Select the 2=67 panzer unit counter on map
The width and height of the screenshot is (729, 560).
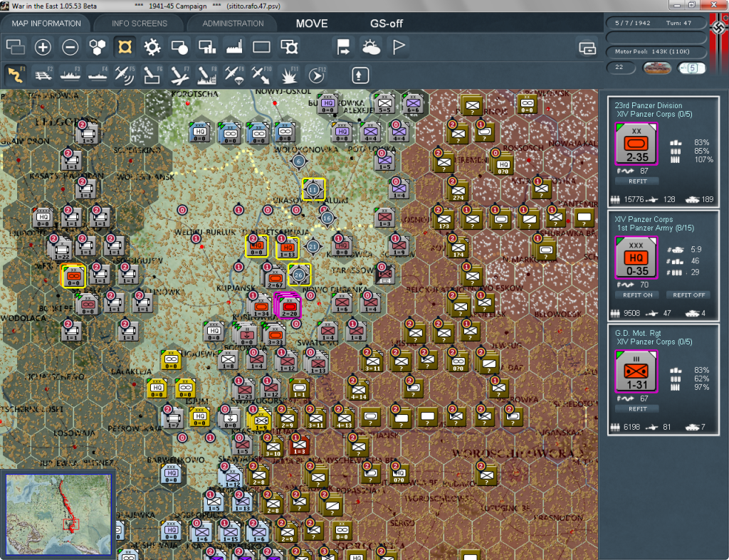[x=276, y=278]
